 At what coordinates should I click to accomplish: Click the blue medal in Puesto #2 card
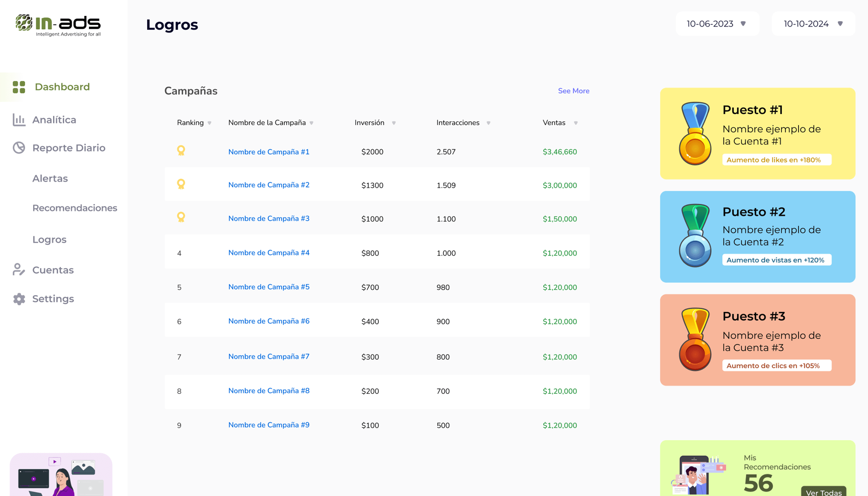(x=695, y=236)
